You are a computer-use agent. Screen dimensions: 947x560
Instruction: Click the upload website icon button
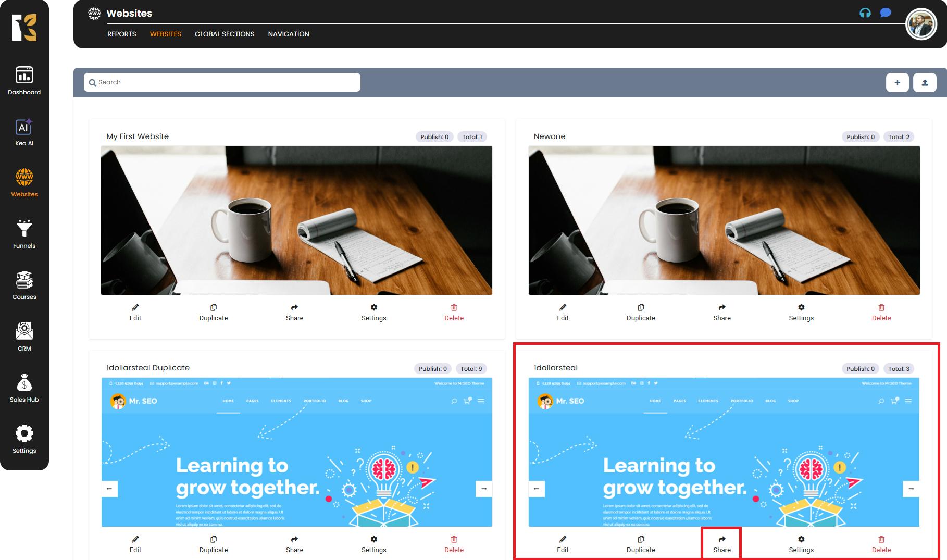tap(925, 82)
